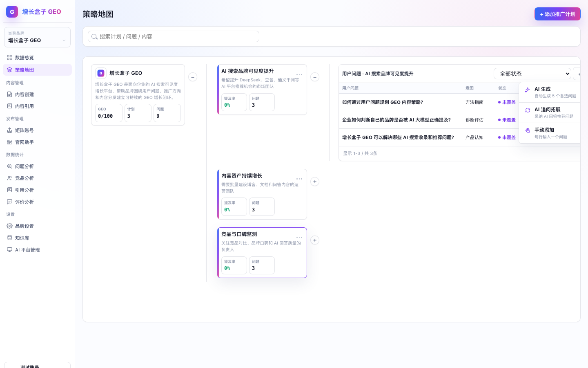Image resolution: width=588 pixels, height=368 pixels.
Task: Click the 数据总览 grid icon
Action: pos(9,58)
